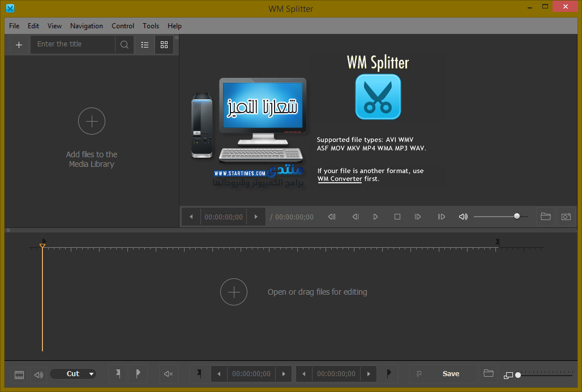Mute preview volume via speaker icon
Image resolution: width=582 pixels, height=392 pixels.
tap(463, 217)
